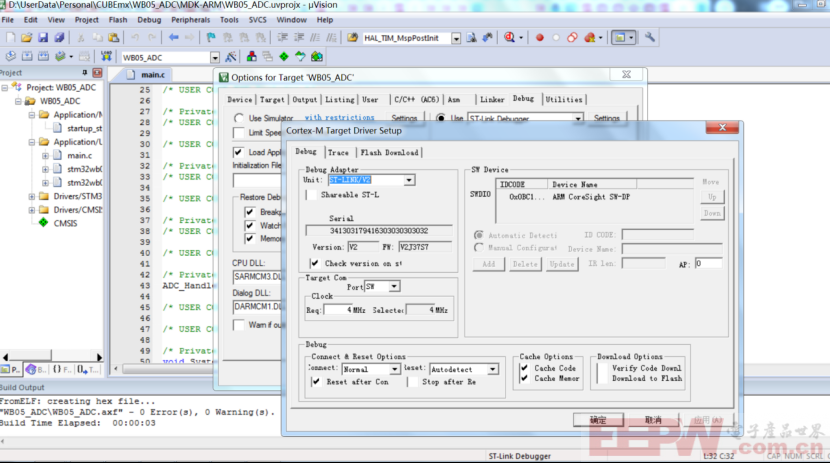This screenshot has width=830, height=463.
Task: Open the Reset Autodetect dropdown
Action: 492,369
